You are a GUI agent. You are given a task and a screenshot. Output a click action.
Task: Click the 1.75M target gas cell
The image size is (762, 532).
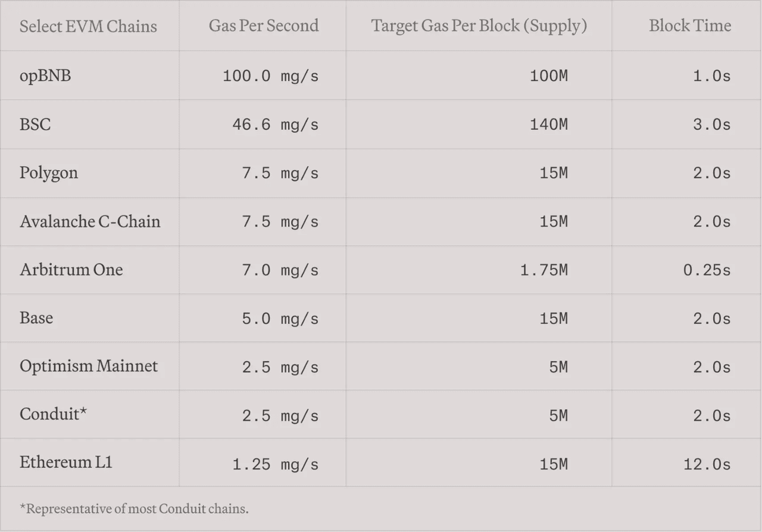tap(544, 270)
